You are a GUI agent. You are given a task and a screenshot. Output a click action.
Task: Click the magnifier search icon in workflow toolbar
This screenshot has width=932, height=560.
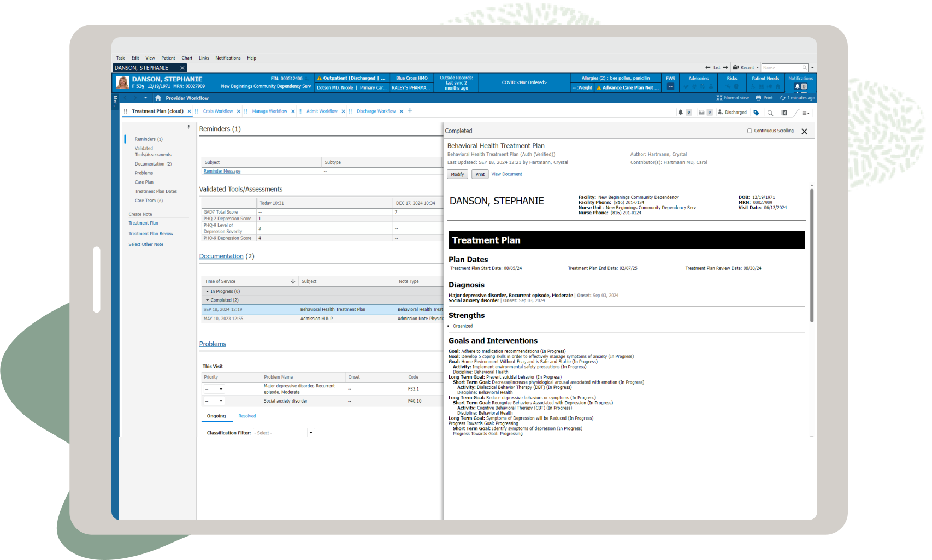coord(770,113)
